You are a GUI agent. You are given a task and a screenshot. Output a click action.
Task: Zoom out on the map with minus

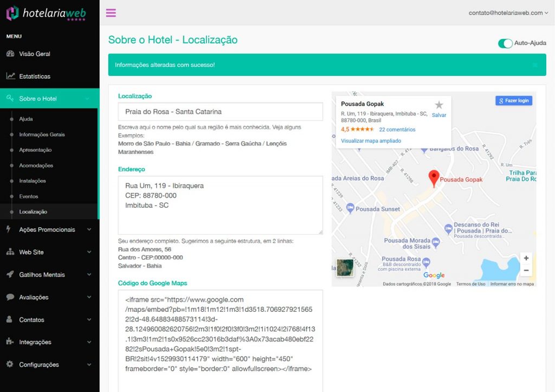[526, 270]
